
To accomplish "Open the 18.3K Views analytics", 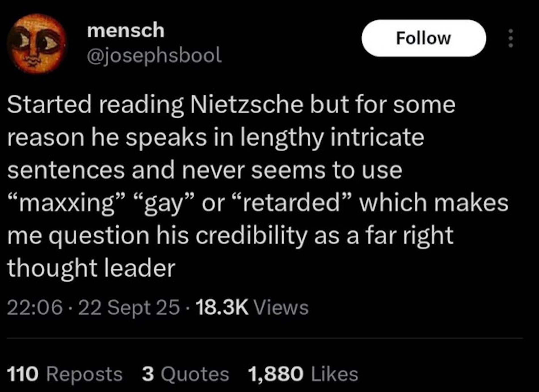I will pyautogui.click(x=252, y=308).
